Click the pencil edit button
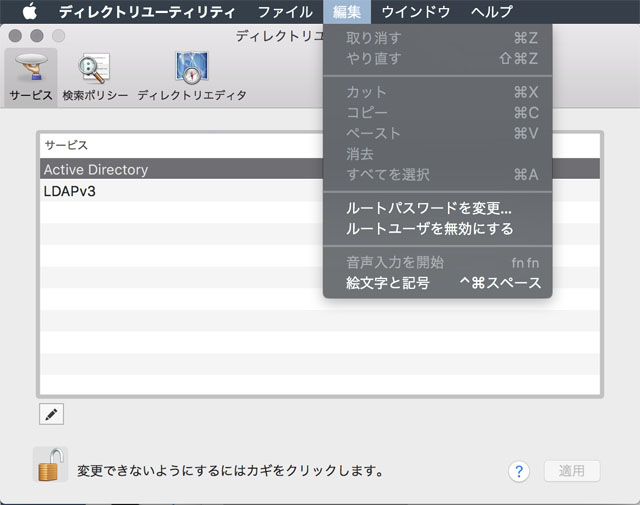 51,414
